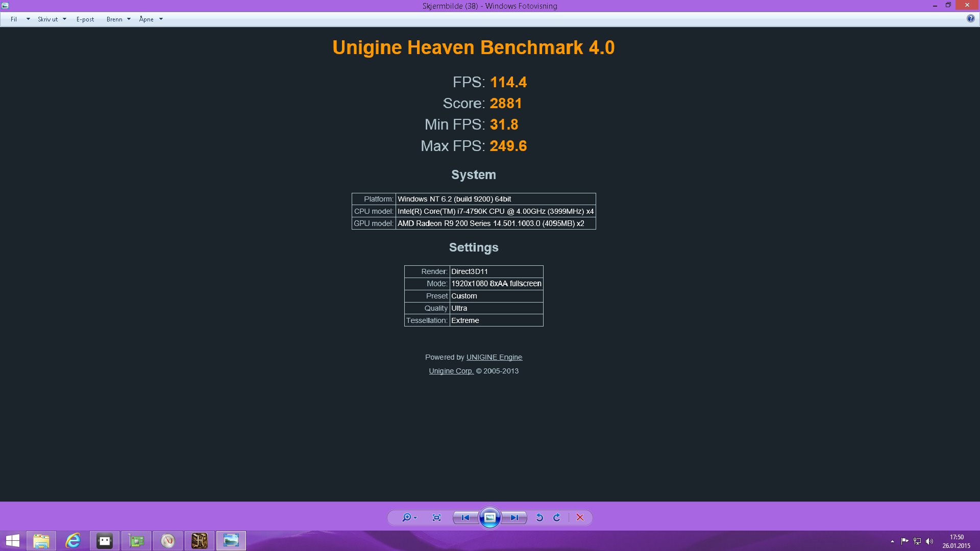Expand the Fil dropdown arrow
Viewport: 980px width, 551px height.
[28, 19]
